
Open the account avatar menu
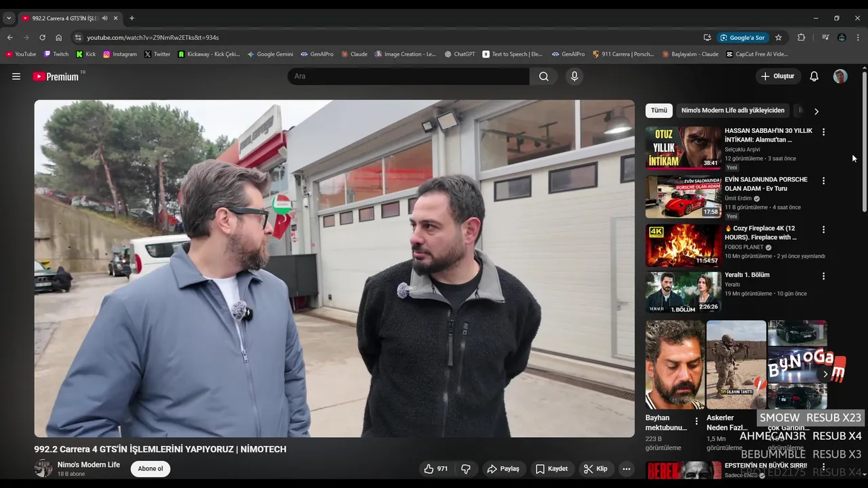[x=840, y=77]
